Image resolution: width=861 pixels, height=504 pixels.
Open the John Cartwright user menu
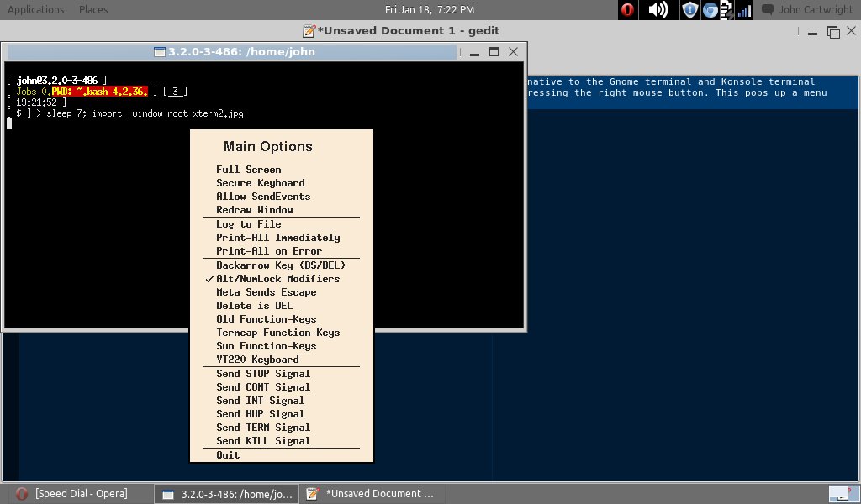click(x=816, y=10)
